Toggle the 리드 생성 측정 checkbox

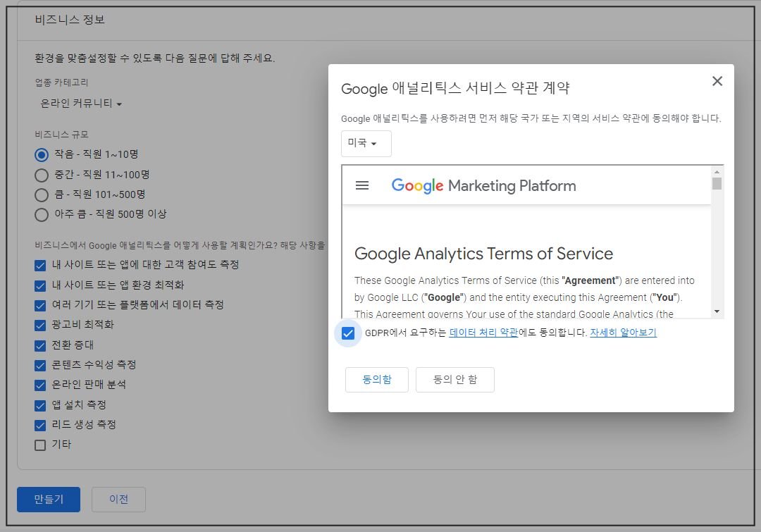(x=40, y=425)
